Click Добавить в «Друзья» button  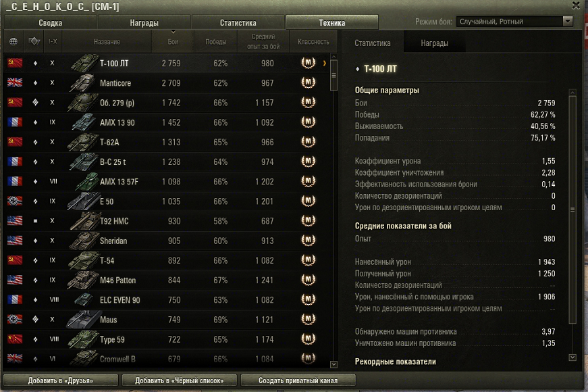[60, 381]
